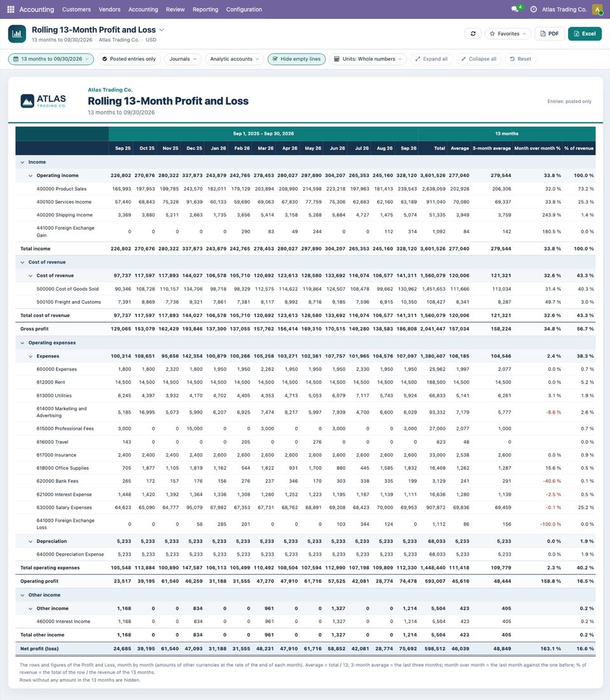Open the user avatar menu
The width and height of the screenshot is (610, 700).
[x=597, y=10]
